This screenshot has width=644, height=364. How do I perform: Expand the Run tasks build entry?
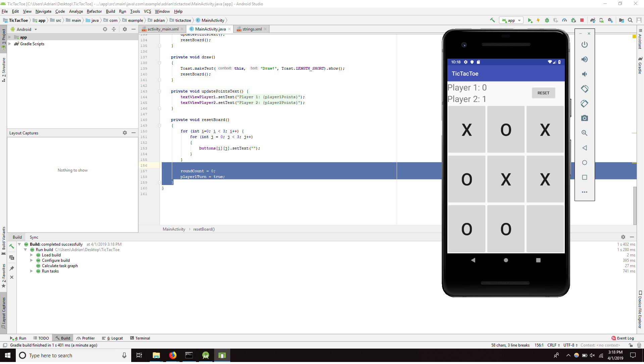(32, 271)
